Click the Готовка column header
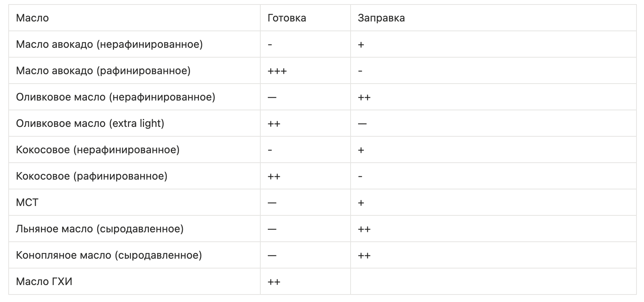 (x=287, y=18)
